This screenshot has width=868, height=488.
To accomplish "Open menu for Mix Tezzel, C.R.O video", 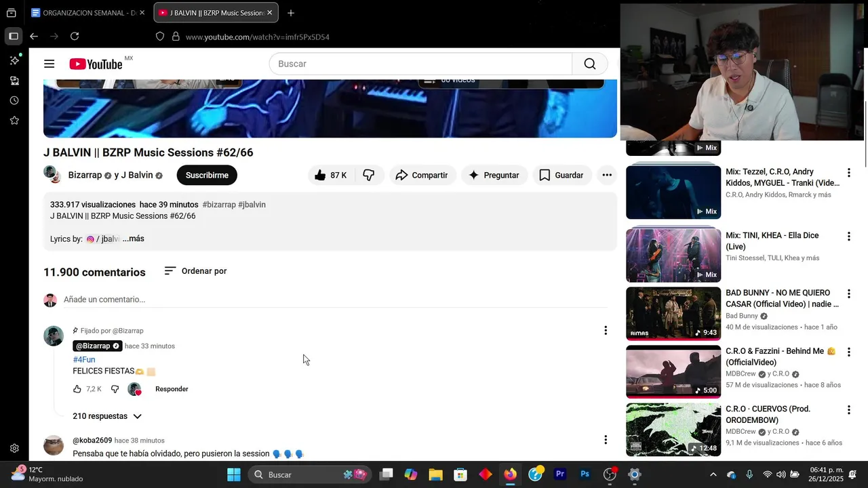I will click(848, 174).
